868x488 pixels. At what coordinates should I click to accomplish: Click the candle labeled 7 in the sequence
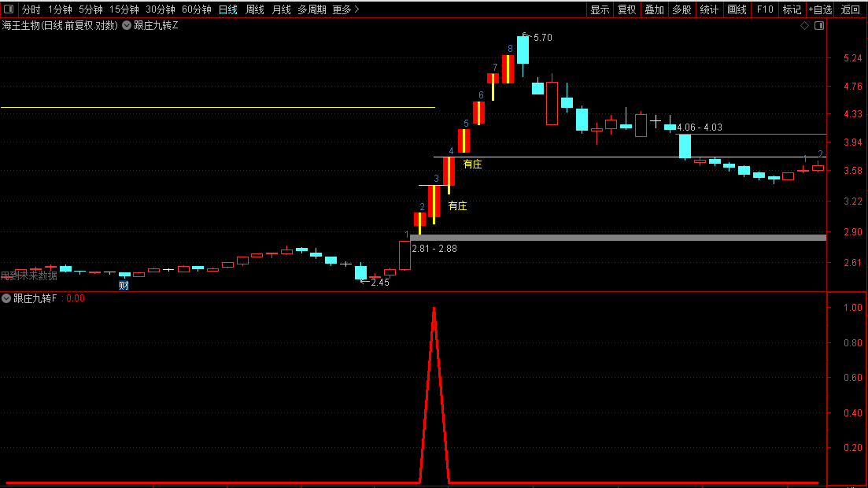coord(493,80)
